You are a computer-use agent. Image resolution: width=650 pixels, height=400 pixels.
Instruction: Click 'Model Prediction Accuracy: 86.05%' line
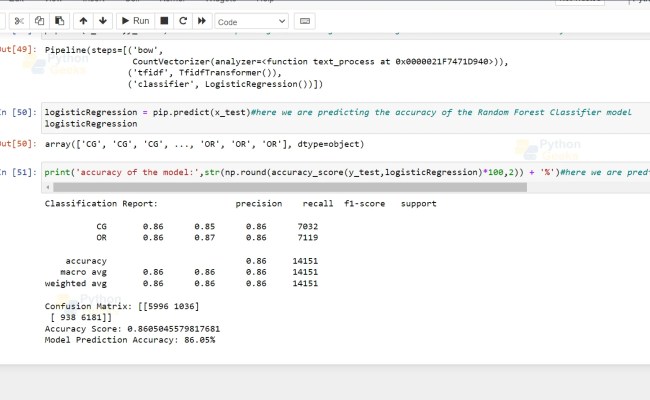point(130,340)
